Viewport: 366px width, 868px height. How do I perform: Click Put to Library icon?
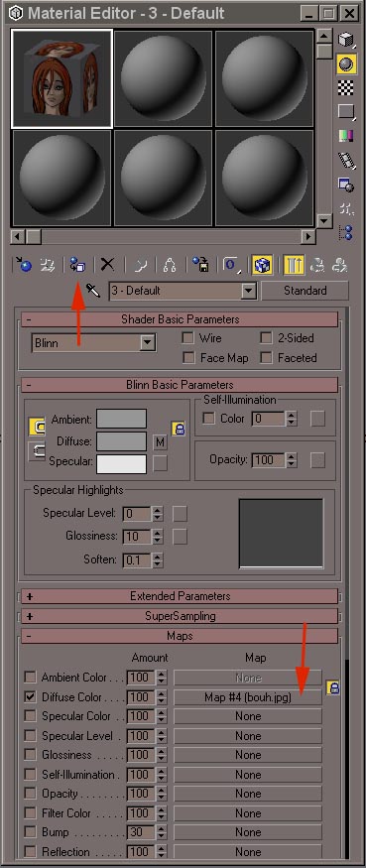tap(200, 265)
